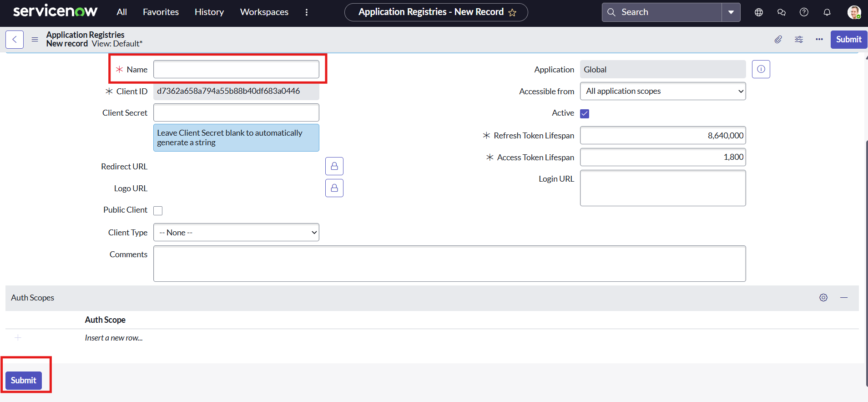
Task: Click the bottom Submit button
Action: point(24,380)
